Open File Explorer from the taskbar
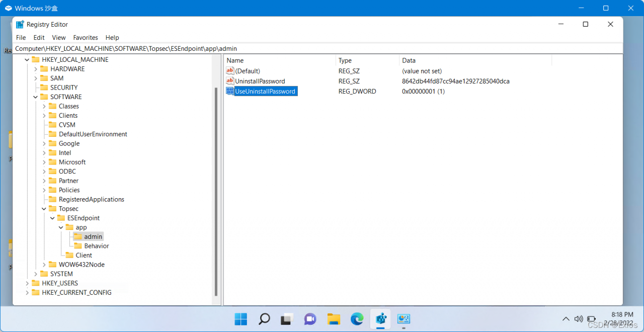 pyautogui.click(x=334, y=319)
